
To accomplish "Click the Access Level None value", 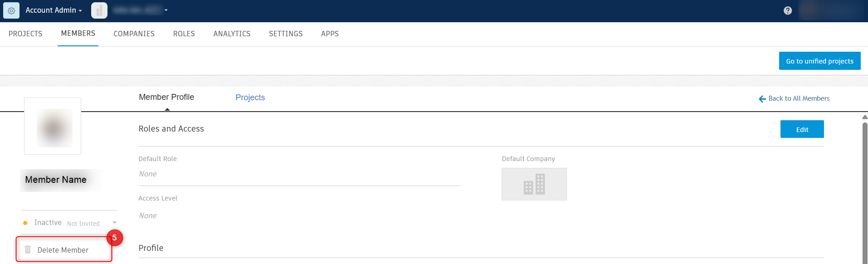I will [x=148, y=215].
